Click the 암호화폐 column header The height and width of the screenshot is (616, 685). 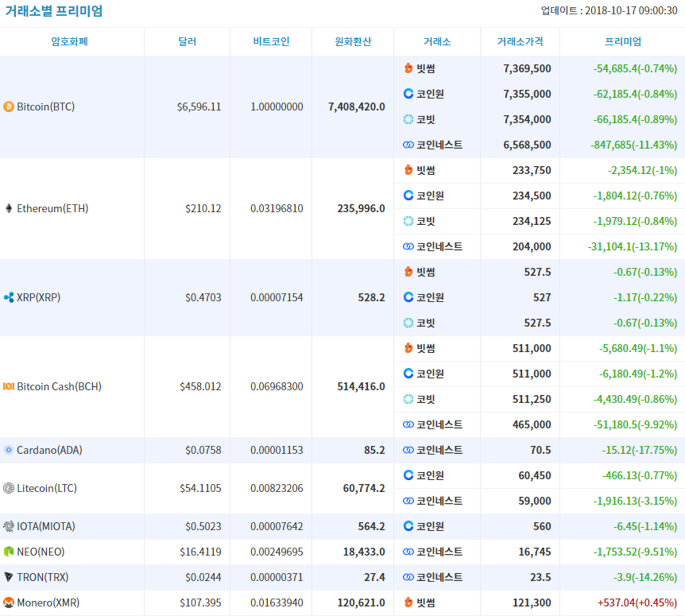(x=69, y=41)
